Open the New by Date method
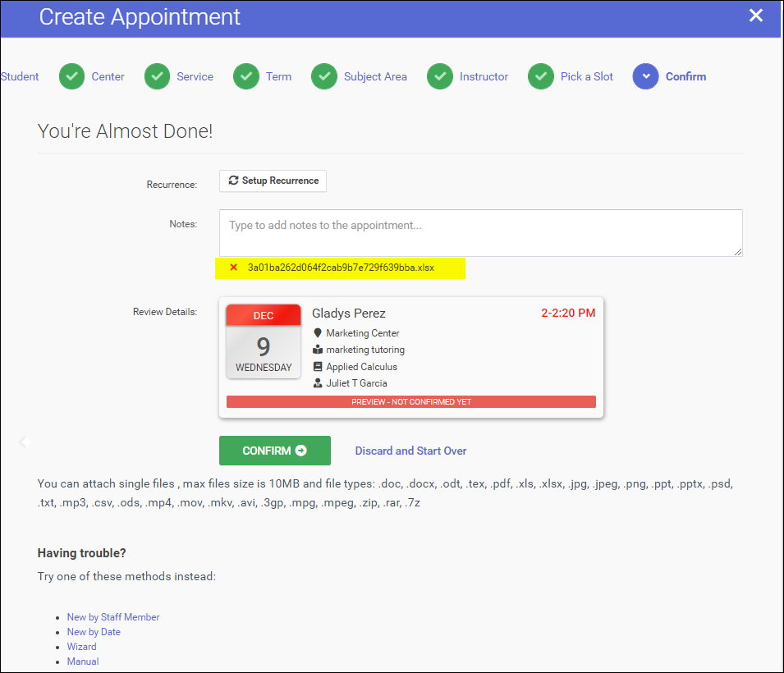The height and width of the screenshot is (673, 784). 94,632
